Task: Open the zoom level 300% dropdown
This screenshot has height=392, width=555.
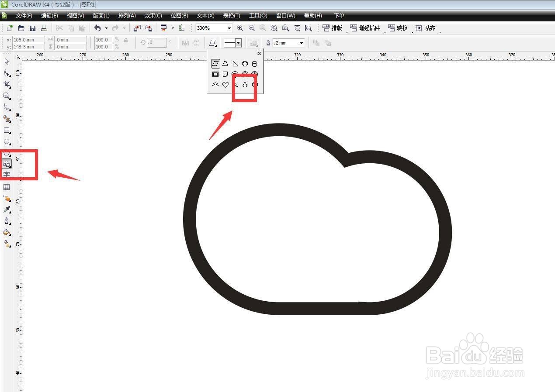Action: (x=229, y=28)
